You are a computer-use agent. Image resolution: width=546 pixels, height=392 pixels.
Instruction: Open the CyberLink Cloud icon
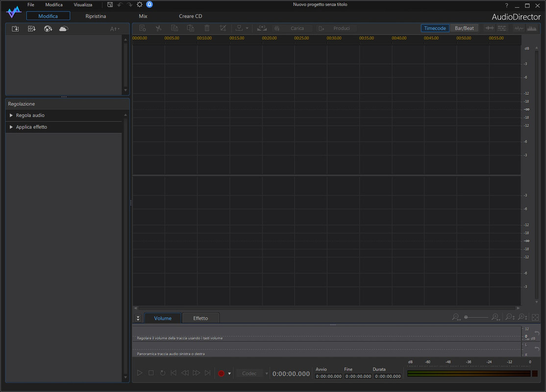pyautogui.click(x=64, y=29)
